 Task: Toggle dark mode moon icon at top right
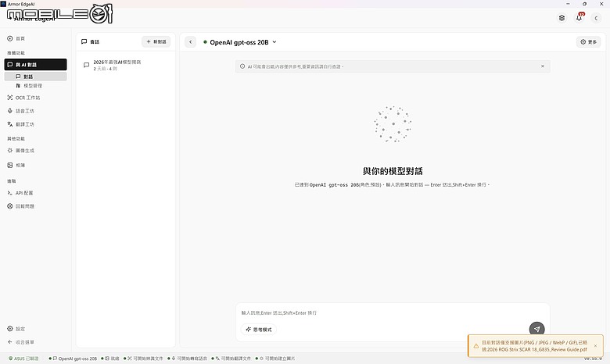click(x=596, y=18)
